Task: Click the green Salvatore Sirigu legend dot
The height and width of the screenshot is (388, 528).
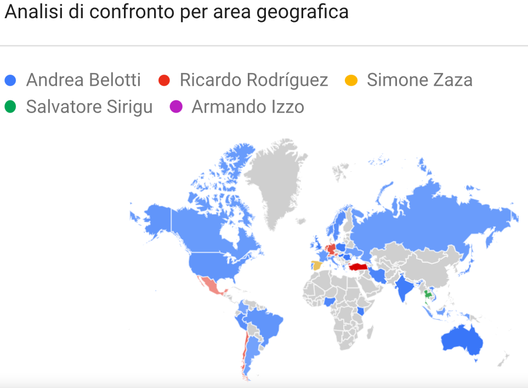Action: (10, 107)
